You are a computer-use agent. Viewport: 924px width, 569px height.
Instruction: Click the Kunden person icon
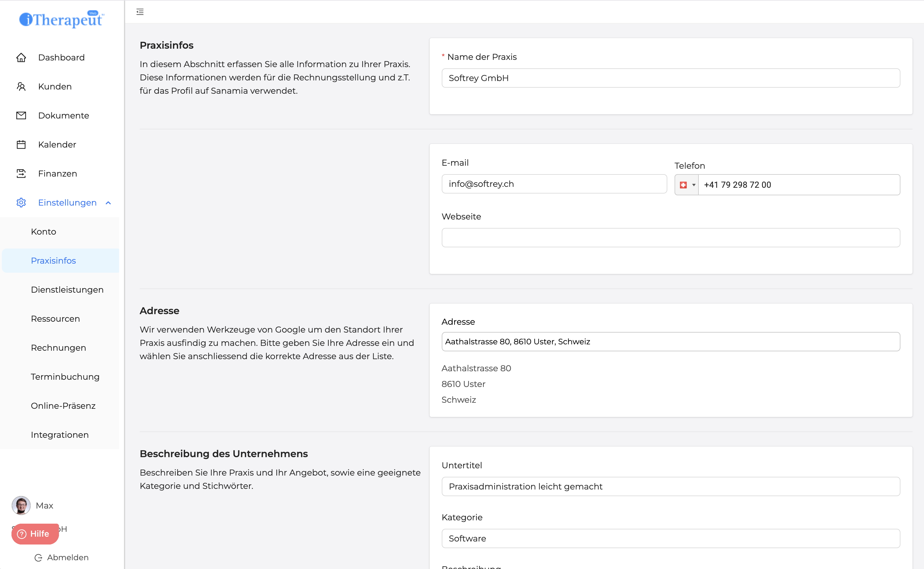pos(21,86)
